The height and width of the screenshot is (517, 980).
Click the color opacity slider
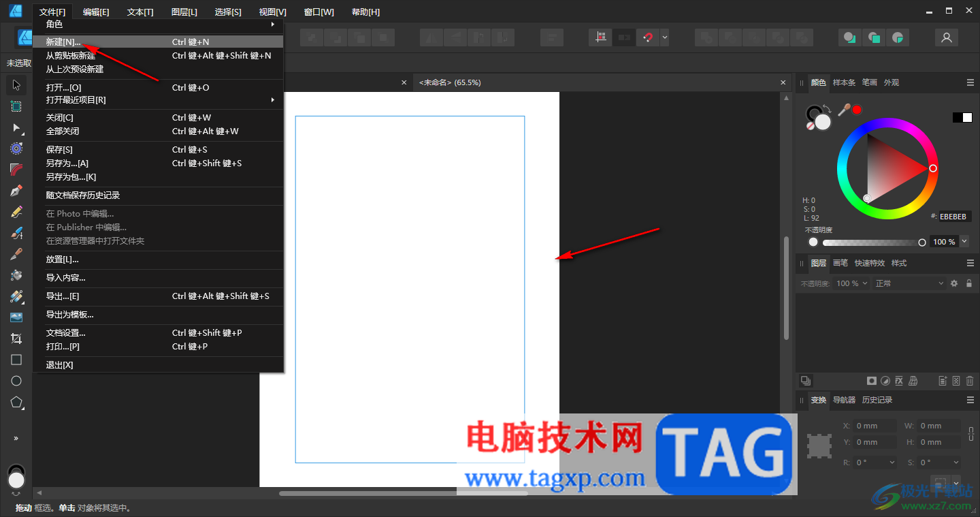click(872, 242)
